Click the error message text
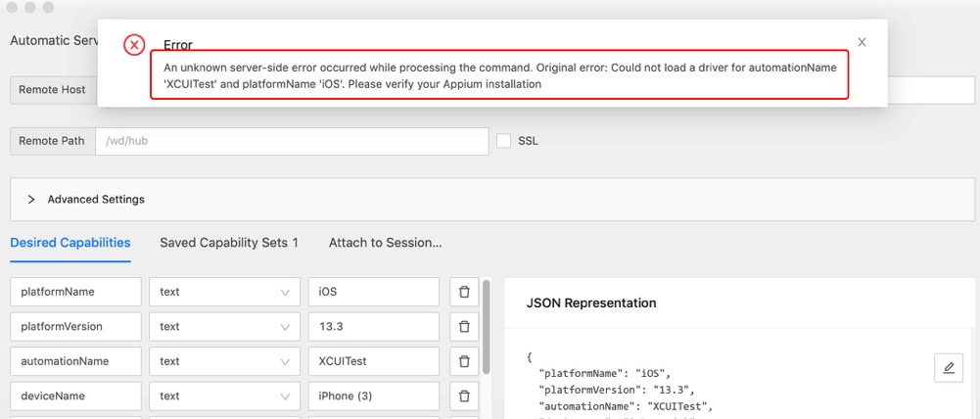The height and width of the screenshot is (419, 980). pos(499,75)
